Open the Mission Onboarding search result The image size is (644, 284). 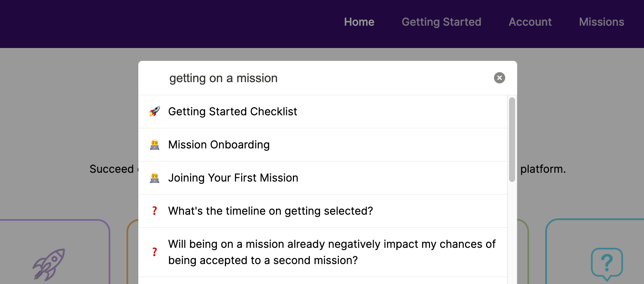[219, 145]
